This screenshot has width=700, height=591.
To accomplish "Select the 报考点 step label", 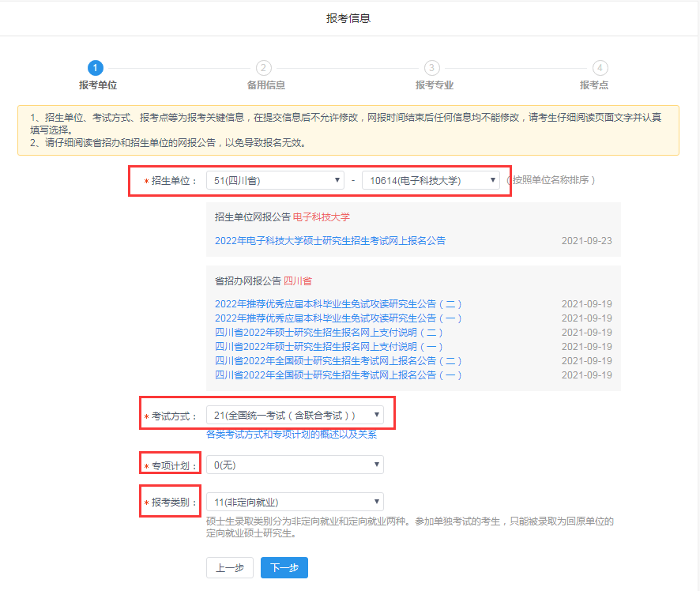I will tap(594, 85).
